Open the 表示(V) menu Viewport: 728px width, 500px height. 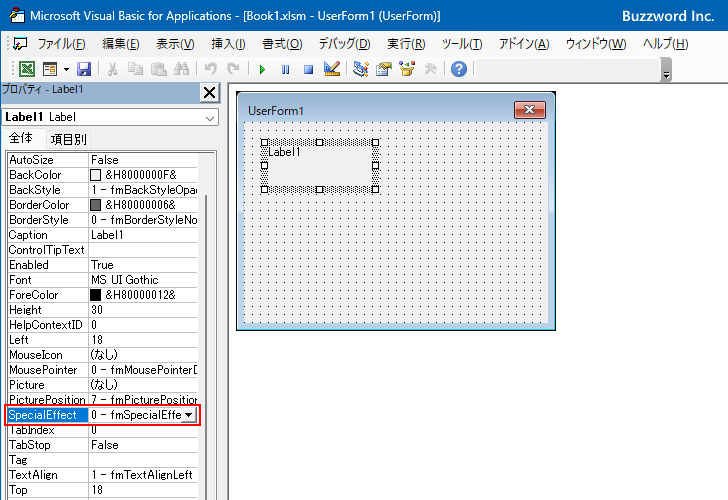pyautogui.click(x=175, y=44)
